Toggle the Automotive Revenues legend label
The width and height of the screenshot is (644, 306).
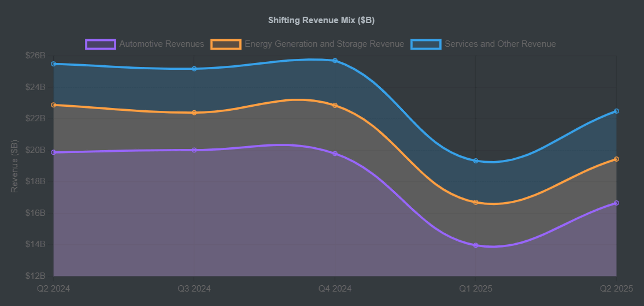click(161, 44)
